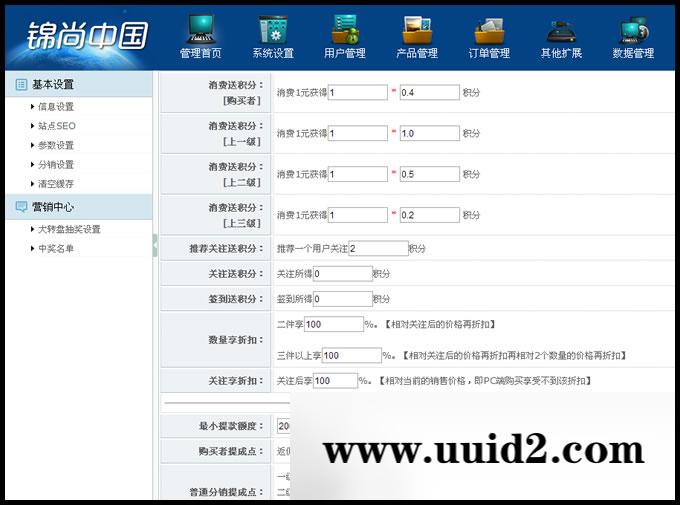Open 系统设置 gear icon
Screen dimensions: 680x505
[273, 30]
